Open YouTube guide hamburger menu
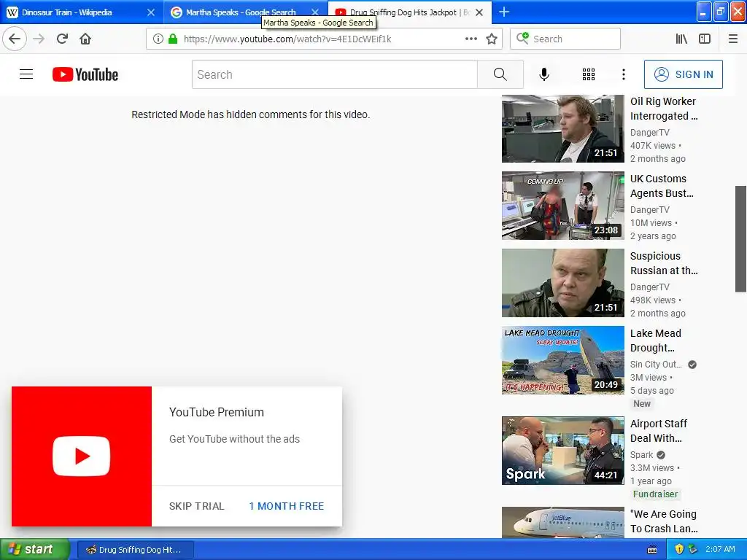Screen dimensions: 747x560 pyautogui.click(x=26, y=74)
